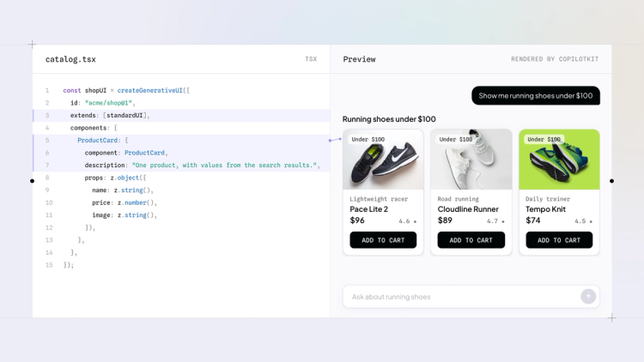
Task: Click the $74 price
Action: coord(532,220)
